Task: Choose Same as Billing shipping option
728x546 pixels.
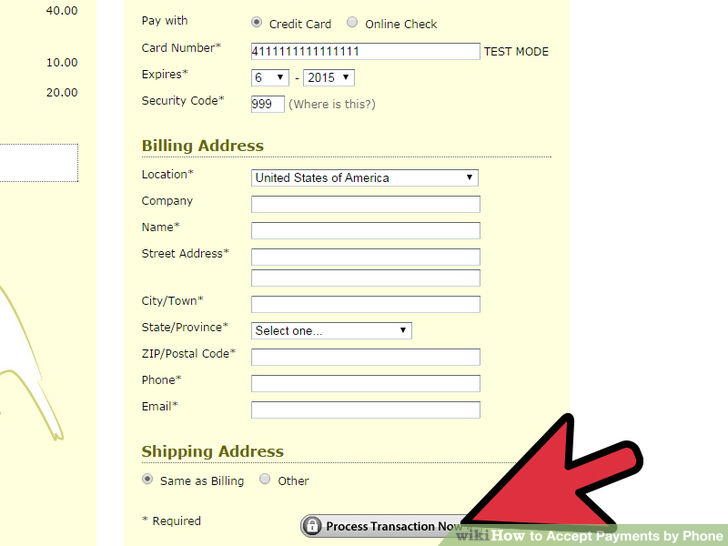Action: tap(147, 479)
